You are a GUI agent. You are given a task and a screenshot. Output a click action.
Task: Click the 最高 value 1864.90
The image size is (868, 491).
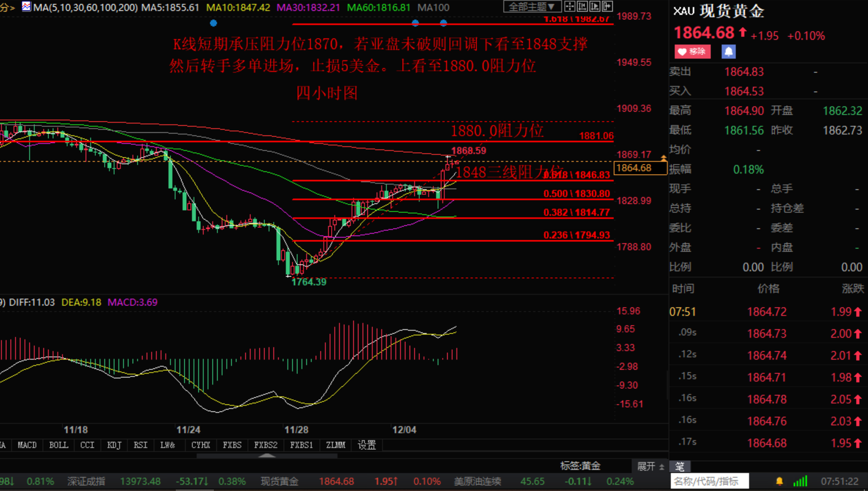[744, 111]
